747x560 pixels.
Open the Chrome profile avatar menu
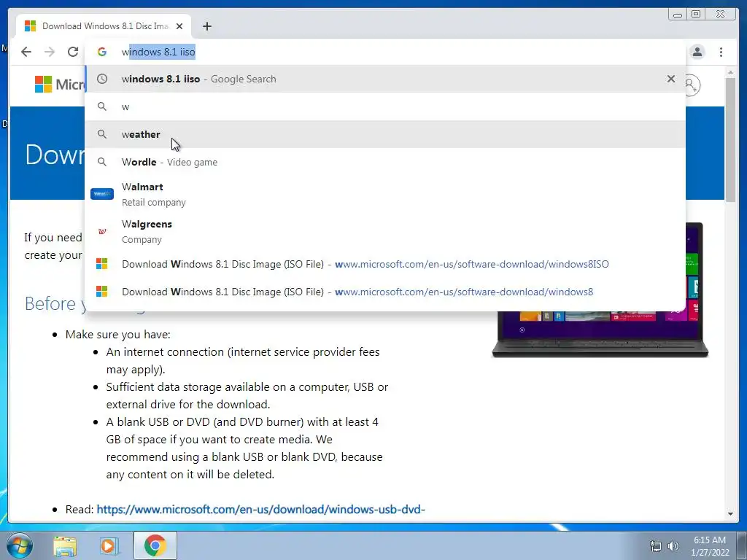pos(697,52)
